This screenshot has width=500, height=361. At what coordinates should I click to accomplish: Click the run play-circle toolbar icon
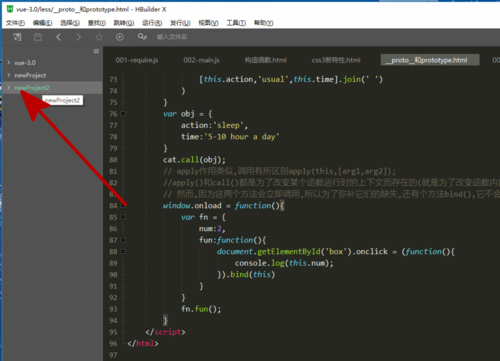pyautogui.click(x=120, y=37)
